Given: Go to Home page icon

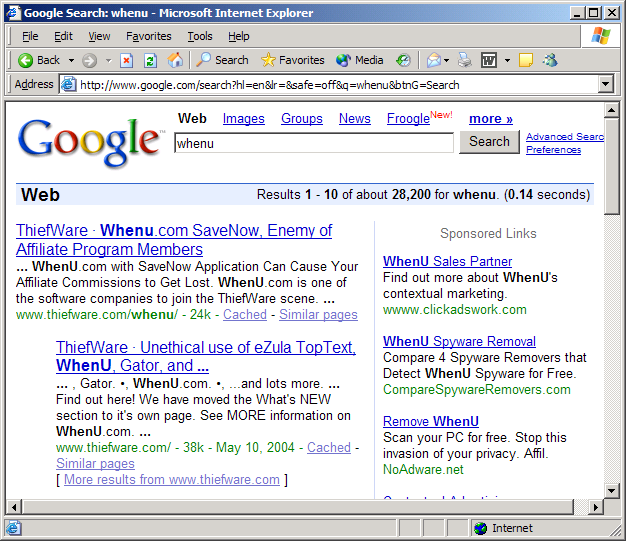Looking at the screenshot, I should (x=175, y=60).
